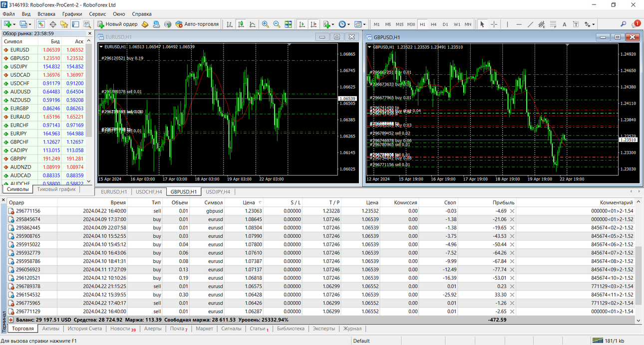
Task: Select the text tool A
Action: pos(565,24)
